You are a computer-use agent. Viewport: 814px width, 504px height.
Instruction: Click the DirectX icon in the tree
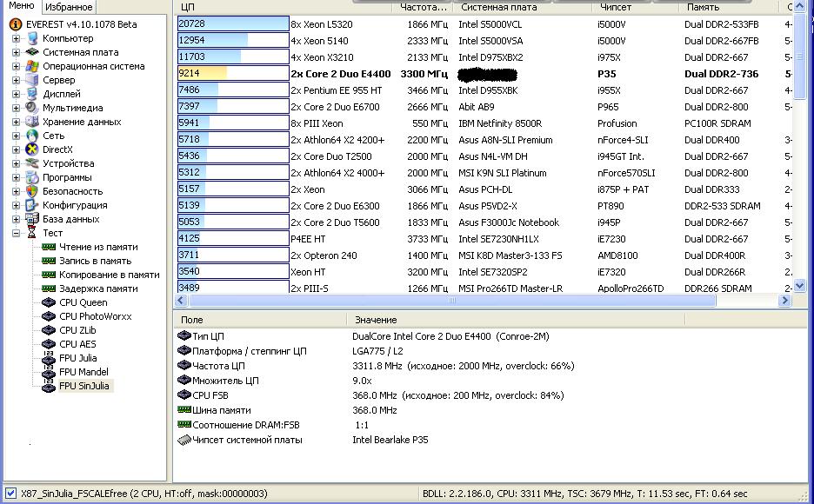[32, 149]
